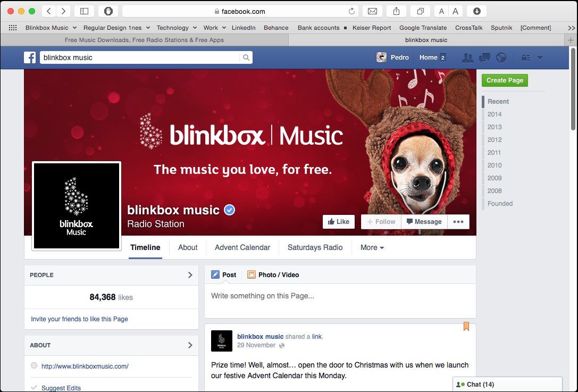Viewport: 578px width, 392px height.
Task: Open the Messages inbox icon
Action: click(x=484, y=57)
